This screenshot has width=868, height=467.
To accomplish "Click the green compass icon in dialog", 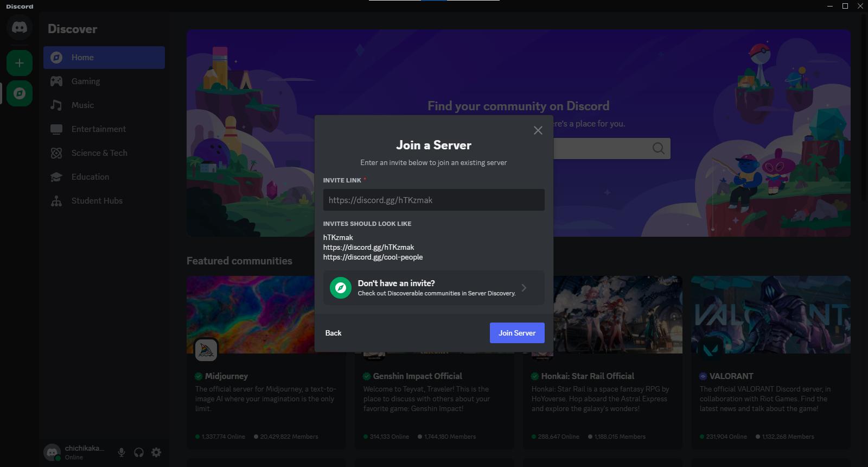I will [x=341, y=288].
